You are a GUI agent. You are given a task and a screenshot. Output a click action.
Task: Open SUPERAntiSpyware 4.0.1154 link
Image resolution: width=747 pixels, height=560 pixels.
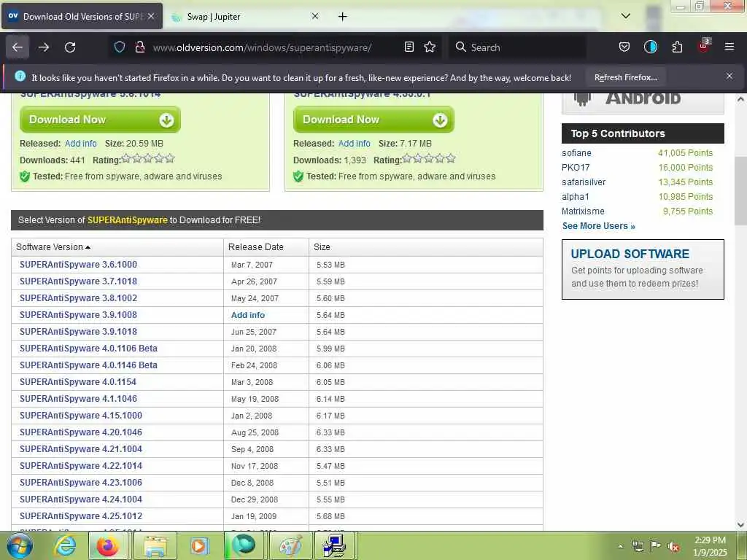pos(77,382)
